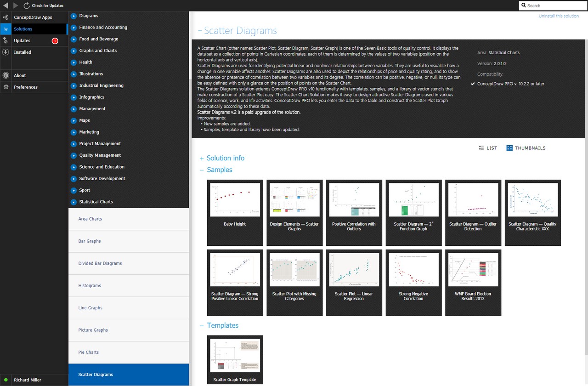Open the Updates menu item
Screen dimensions: 588x386
[x=34, y=40]
